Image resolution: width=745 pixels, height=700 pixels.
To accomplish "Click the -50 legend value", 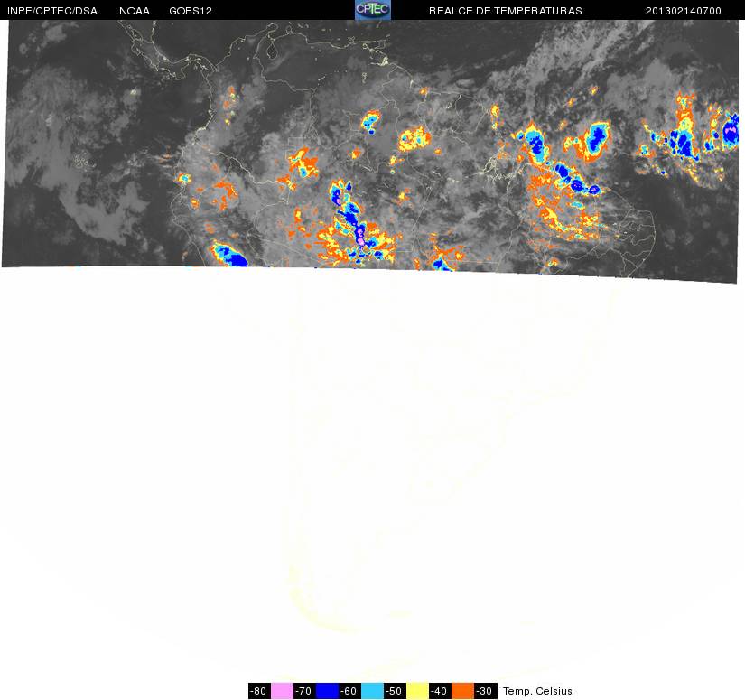I will pyautogui.click(x=395, y=691).
